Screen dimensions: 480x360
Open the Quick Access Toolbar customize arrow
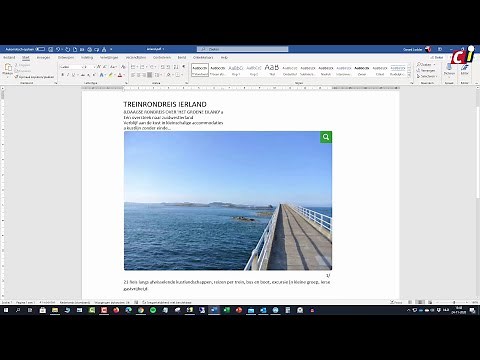(x=111, y=49)
